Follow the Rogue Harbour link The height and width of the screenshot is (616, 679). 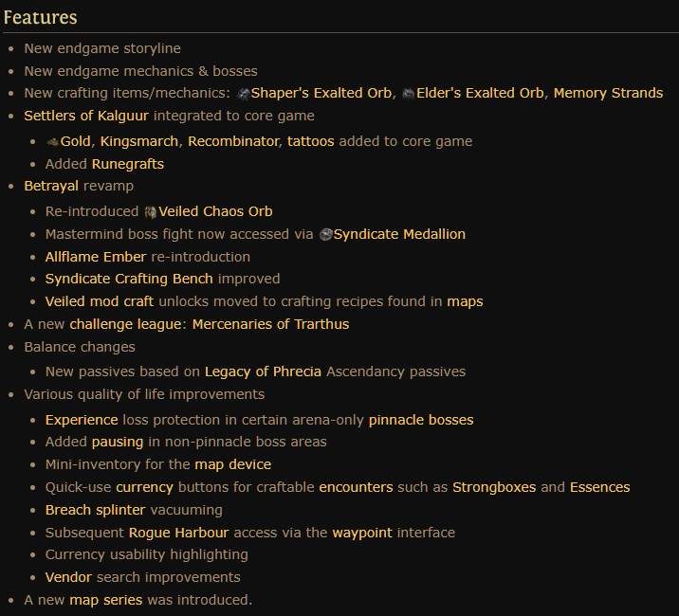[x=178, y=533]
